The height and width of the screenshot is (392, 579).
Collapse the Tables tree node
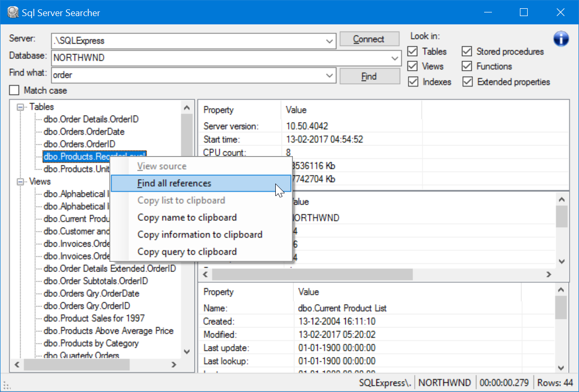[x=21, y=107]
